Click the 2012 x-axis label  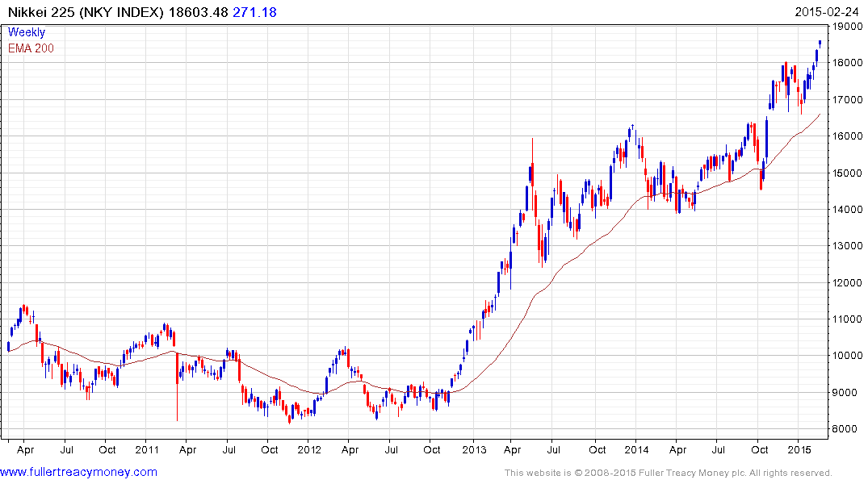(309, 449)
